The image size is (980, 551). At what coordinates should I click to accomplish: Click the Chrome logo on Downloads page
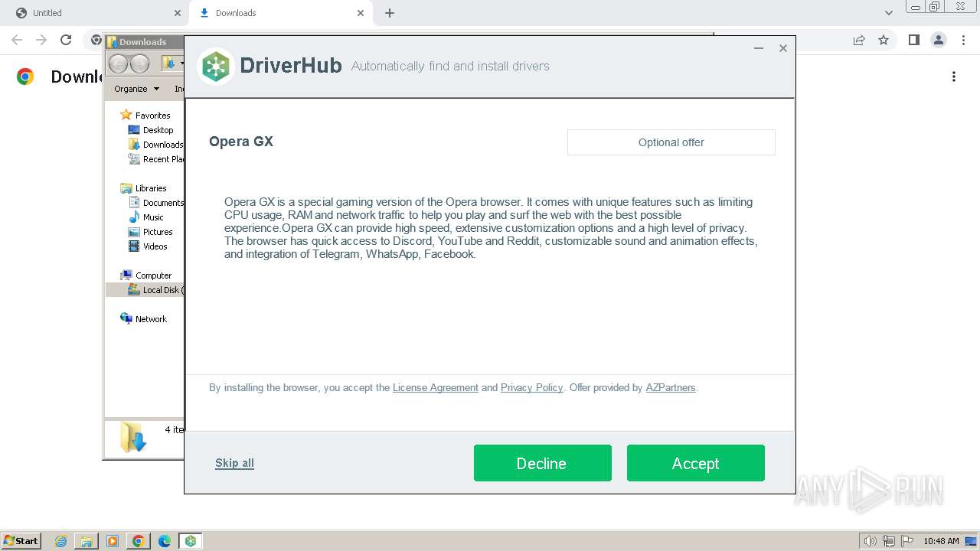coord(25,77)
